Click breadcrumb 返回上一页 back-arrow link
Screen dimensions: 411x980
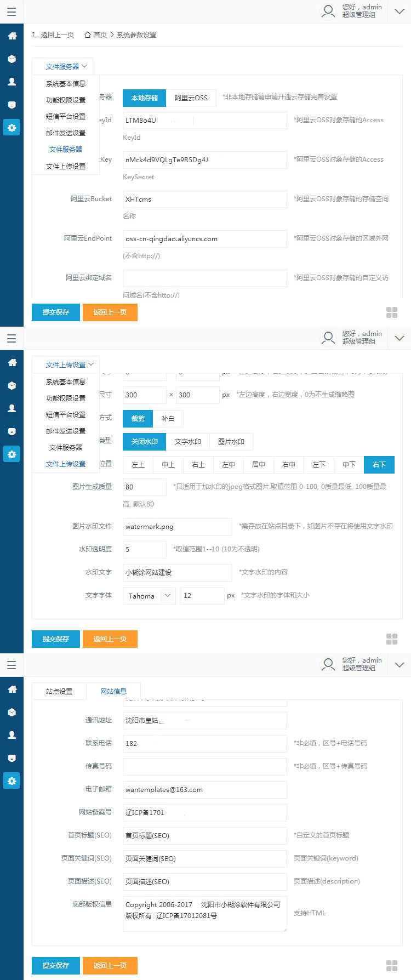click(x=53, y=35)
